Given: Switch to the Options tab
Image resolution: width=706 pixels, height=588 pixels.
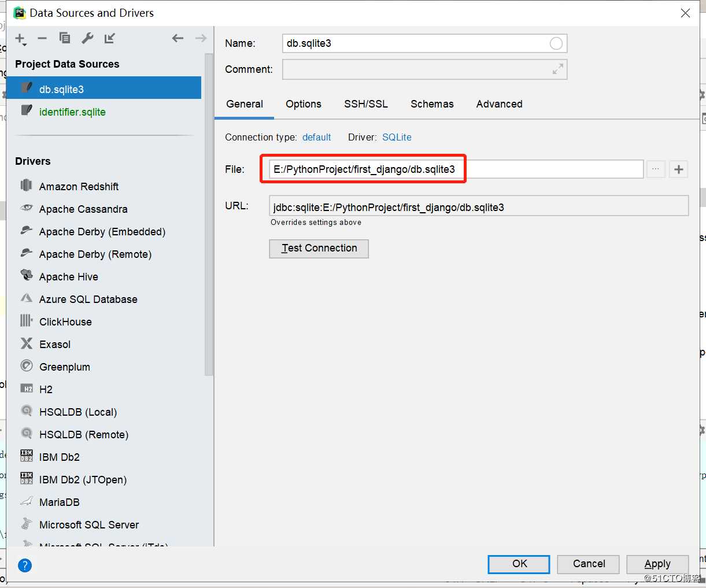Looking at the screenshot, I should (304, 104).
